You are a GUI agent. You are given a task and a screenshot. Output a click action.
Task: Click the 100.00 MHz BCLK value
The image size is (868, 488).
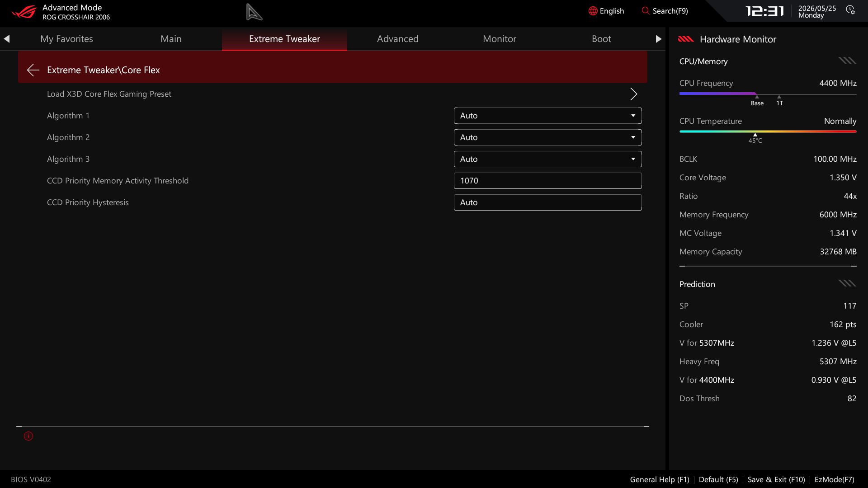835,159
